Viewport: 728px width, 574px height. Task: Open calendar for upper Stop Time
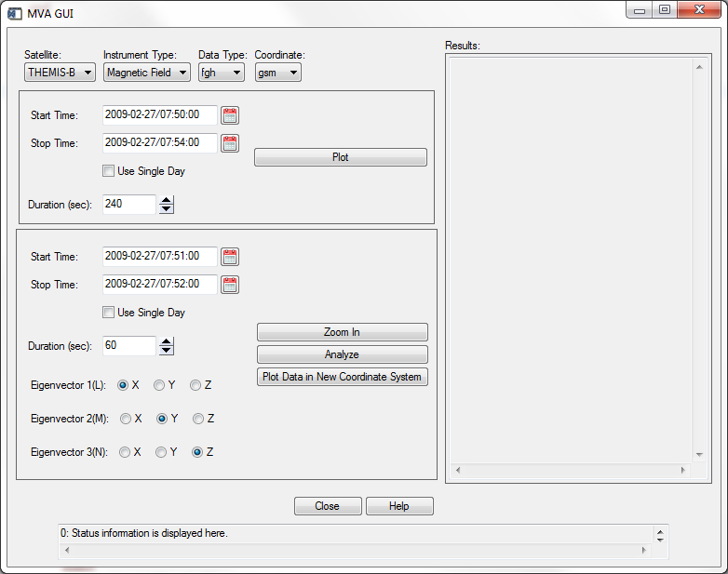230,143
